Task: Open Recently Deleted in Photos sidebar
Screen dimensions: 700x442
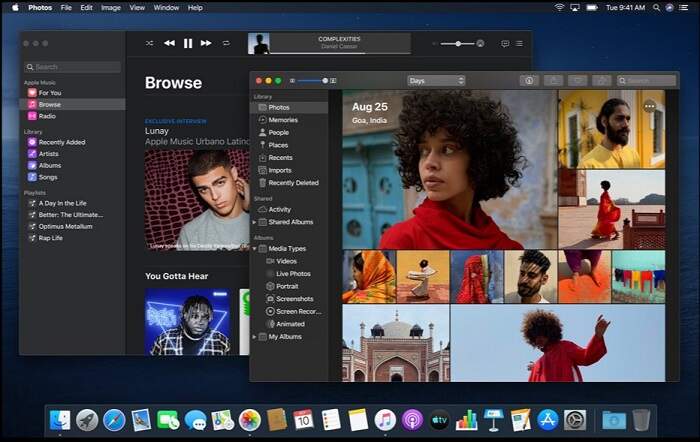Action: (292, 183)
